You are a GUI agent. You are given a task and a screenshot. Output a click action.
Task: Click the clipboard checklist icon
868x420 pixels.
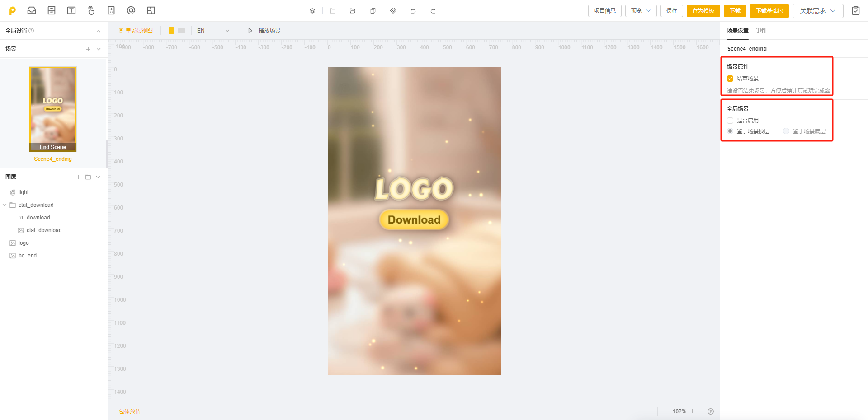point(856,10)
